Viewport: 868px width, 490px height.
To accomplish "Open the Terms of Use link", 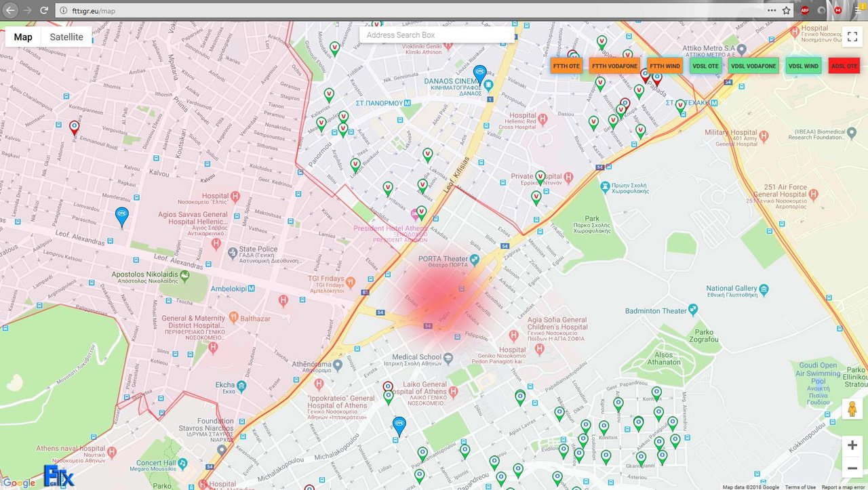I will click(800, 487).
